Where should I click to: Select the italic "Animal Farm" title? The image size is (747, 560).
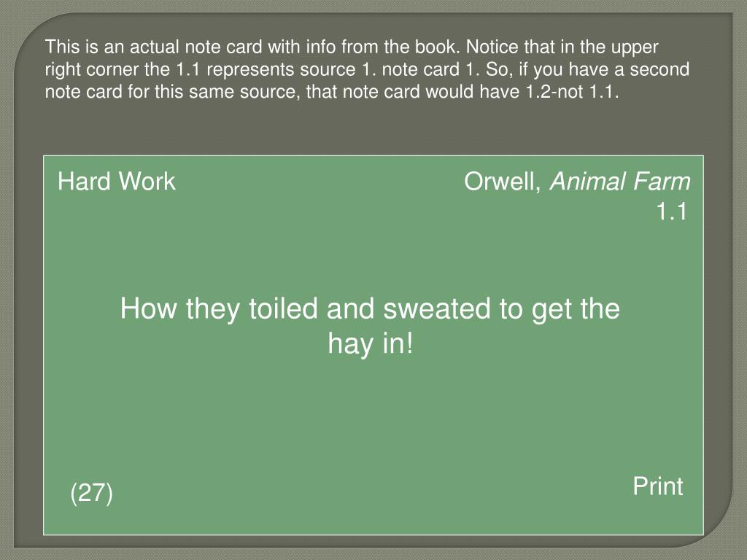pyautogui.click(x=620, y=182)
